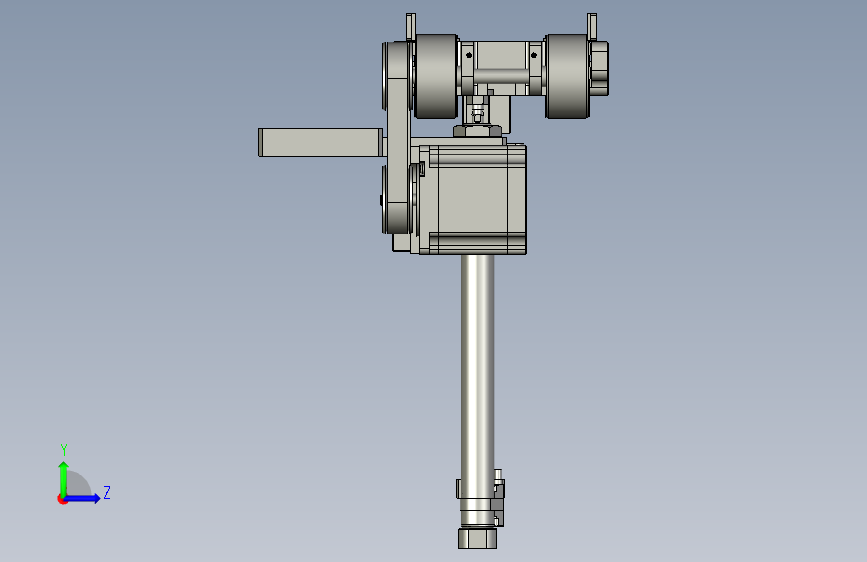Click the blue Z axis arrow
Image resolution: width=867 pixels, height=562 pixels.
[x=83, y=498]
